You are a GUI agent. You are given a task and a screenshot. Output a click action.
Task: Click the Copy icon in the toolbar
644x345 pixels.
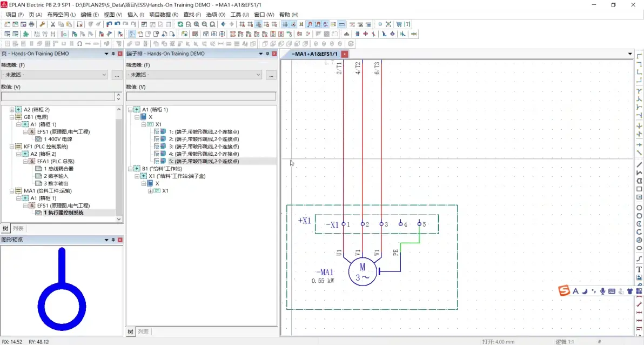coord(61,24)
